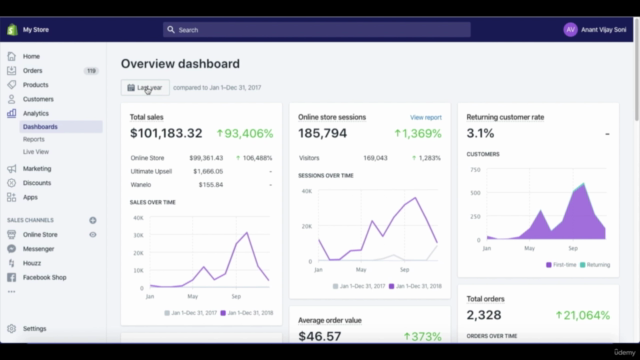Click the Online Store storefront icon
The image size is (640, 360).
[11, 235]
